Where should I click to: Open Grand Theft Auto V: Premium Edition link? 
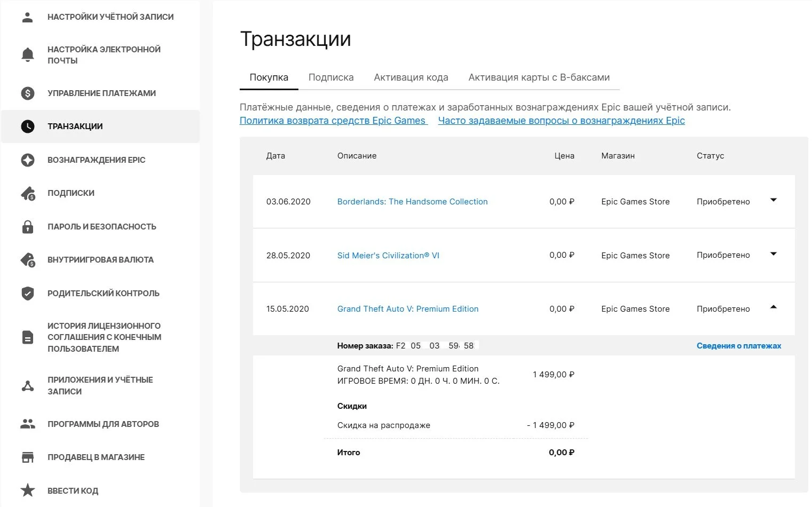pos(408,309)
